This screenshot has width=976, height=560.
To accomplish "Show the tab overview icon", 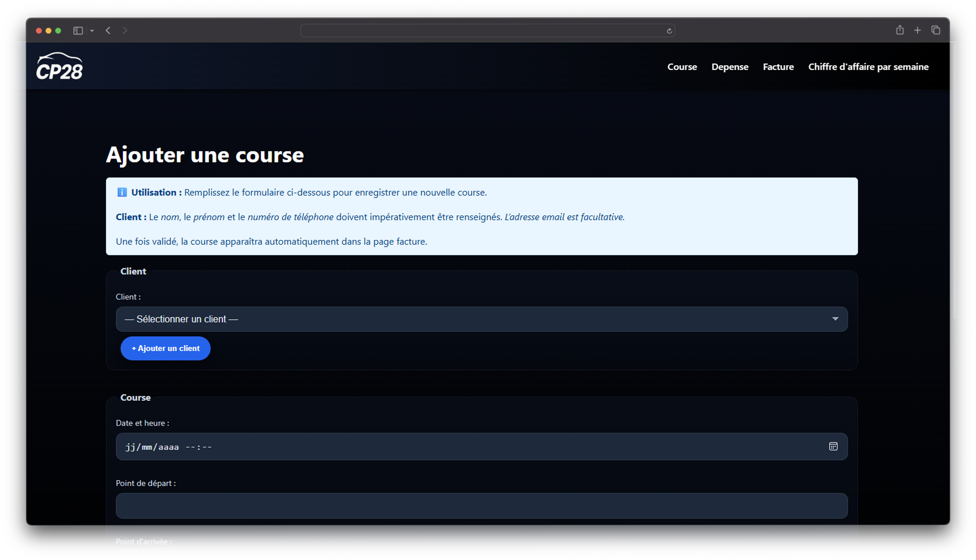I will [x=936, y=30].
